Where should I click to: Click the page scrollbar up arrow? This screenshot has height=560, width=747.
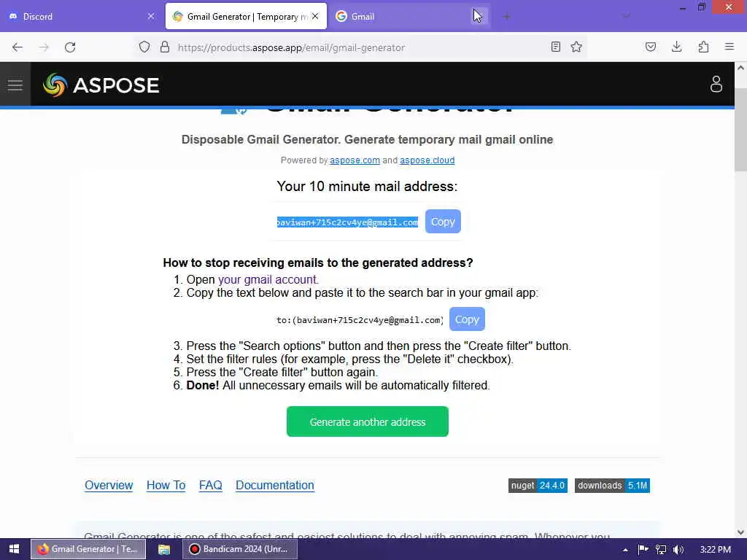(x=740, y=68)
